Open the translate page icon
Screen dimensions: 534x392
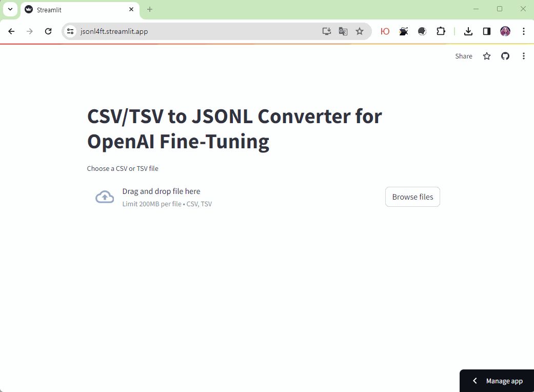tap(343, 31)
